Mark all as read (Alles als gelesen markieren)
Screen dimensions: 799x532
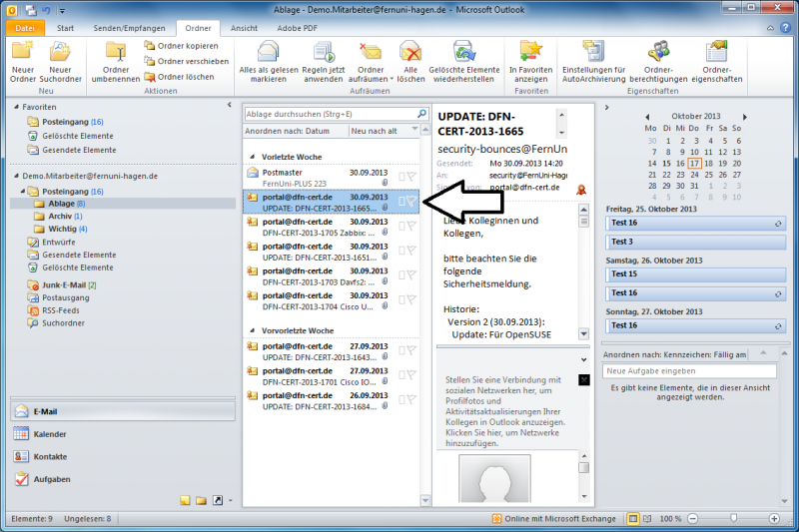(269, 62)
